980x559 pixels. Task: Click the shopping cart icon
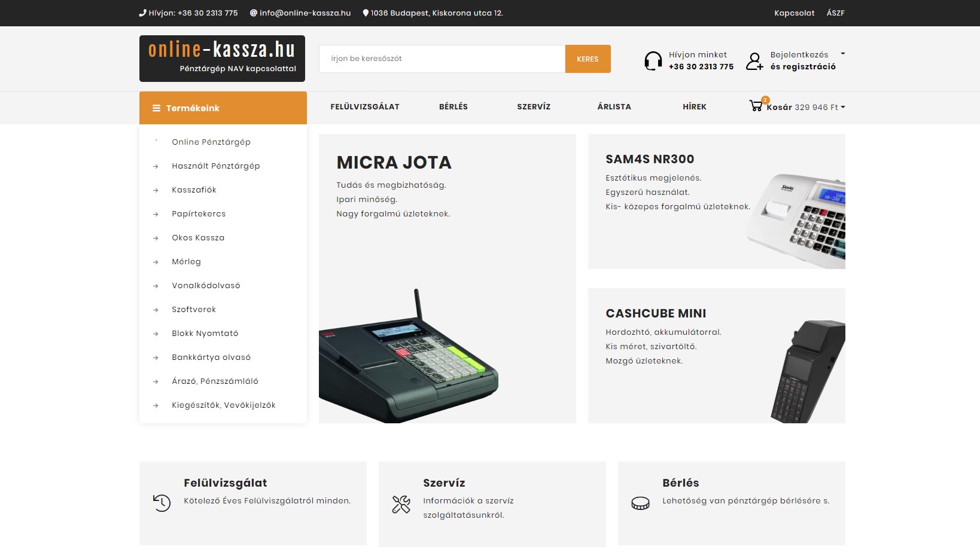[756, 106]
